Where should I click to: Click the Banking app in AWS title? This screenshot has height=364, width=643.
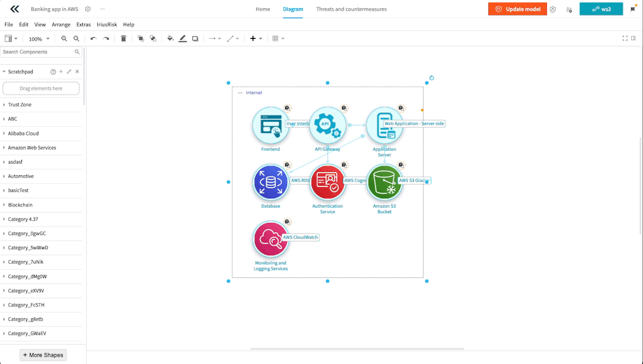click(x=55, y=9)
